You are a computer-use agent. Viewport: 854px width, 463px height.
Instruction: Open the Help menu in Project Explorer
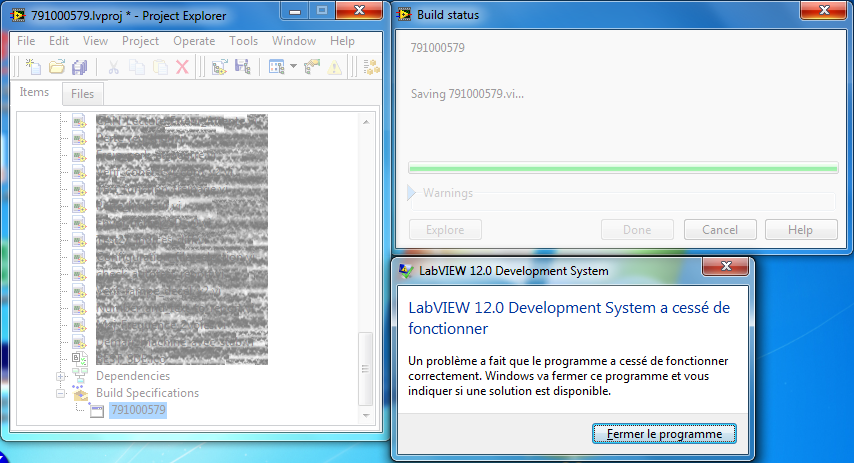342,41
